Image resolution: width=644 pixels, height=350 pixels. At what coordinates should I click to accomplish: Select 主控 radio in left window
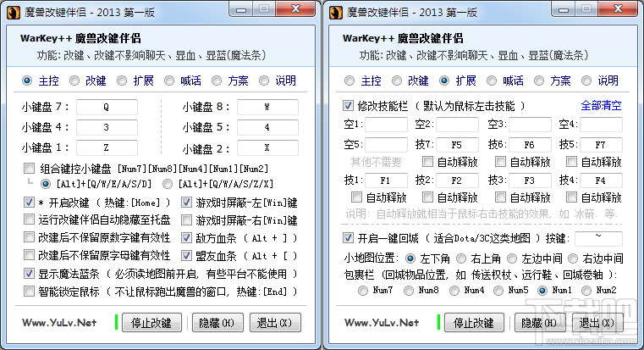coord(27,81)
